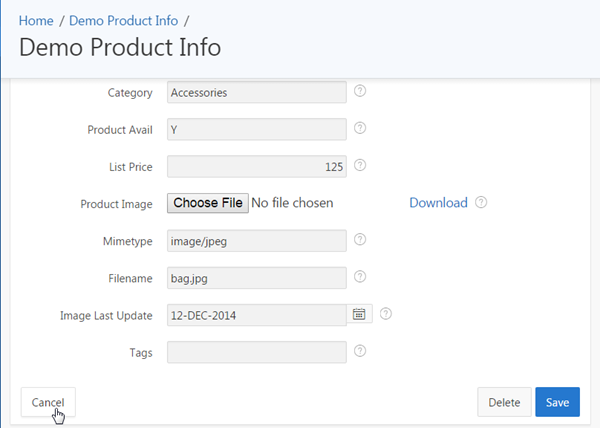Open Demo Product Info breadcrumb link
The height and width of the screenshot is (428, 600).
pos(123,20)
